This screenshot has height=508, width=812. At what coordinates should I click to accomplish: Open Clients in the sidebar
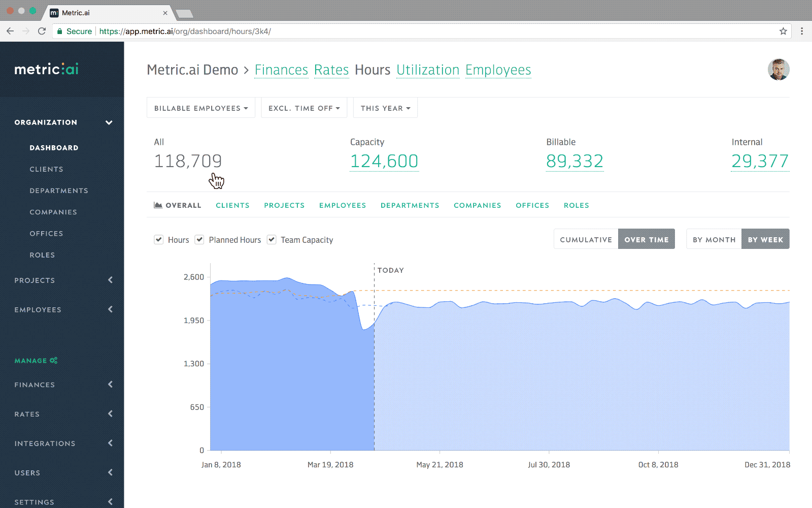point(46,169)
